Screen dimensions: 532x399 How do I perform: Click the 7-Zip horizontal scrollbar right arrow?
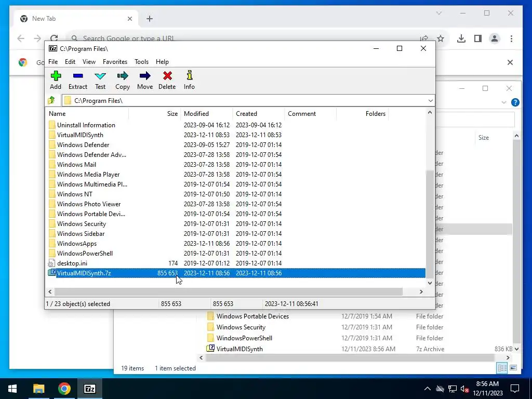(421, 292)
